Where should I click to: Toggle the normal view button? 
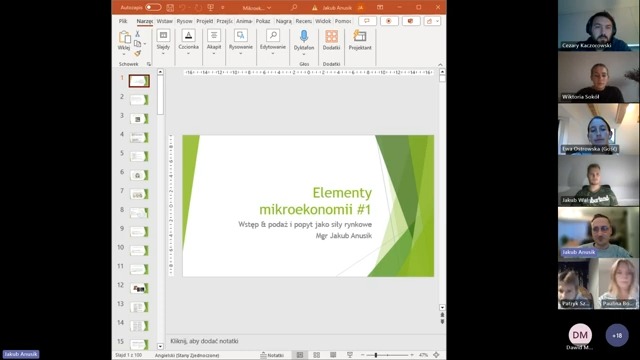pyautogui.click(x=300, y=355)
